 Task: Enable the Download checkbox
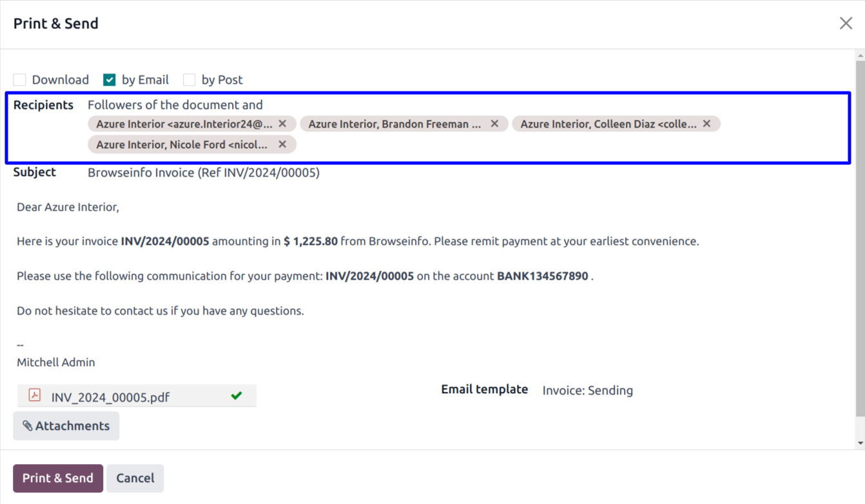pyautogui.click(x=20, y=80)
